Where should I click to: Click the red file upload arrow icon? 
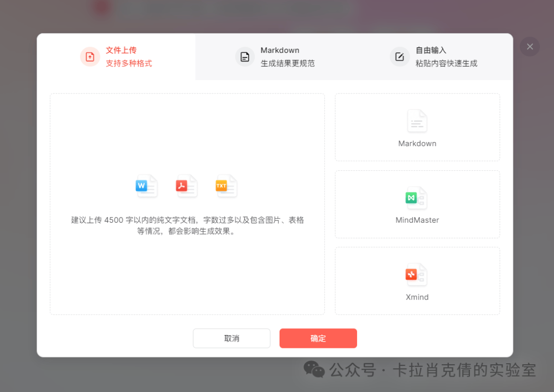90,57
